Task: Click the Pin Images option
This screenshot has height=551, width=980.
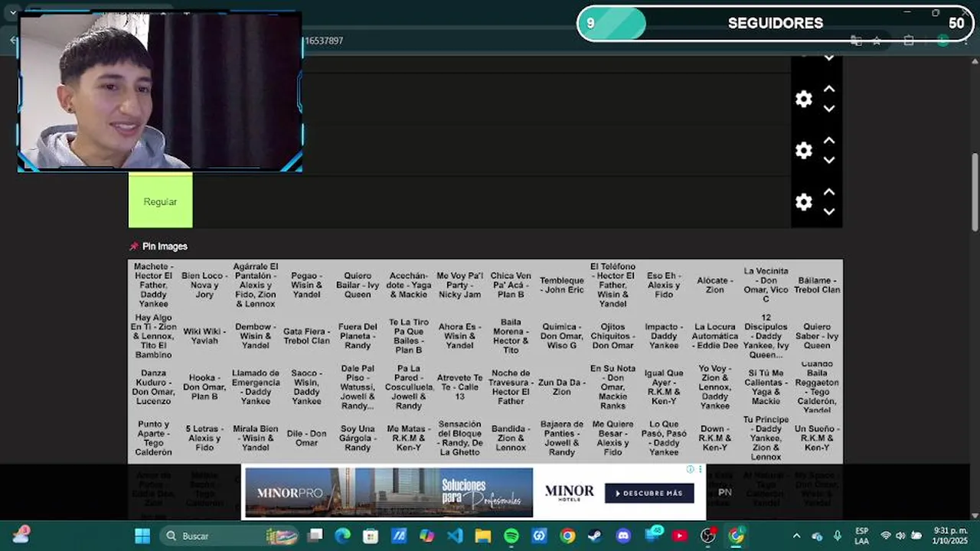Action: [x=165, y=246]
